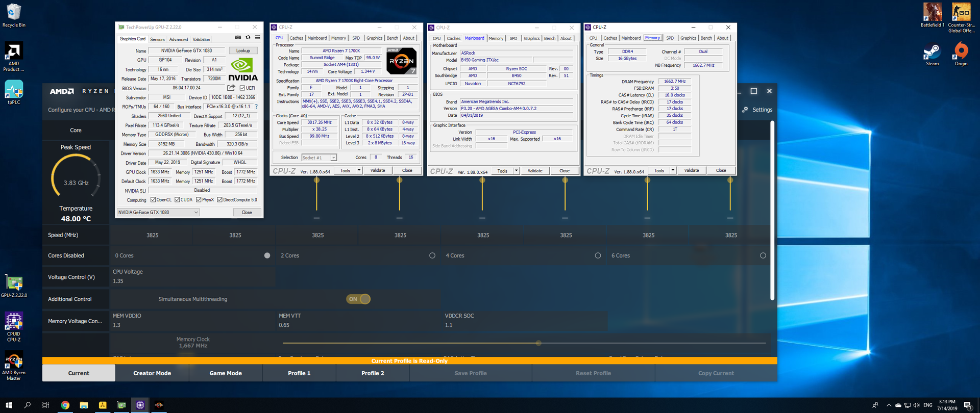980x413 pixels.
Task: Click first core speed slider handle
Action: pos(317,180)
